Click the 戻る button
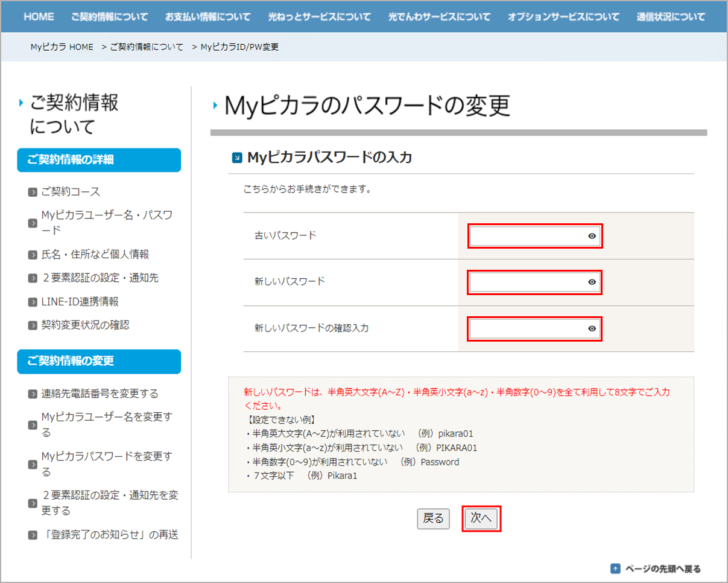Screen dimensions: 728x583 coord(433,518)
